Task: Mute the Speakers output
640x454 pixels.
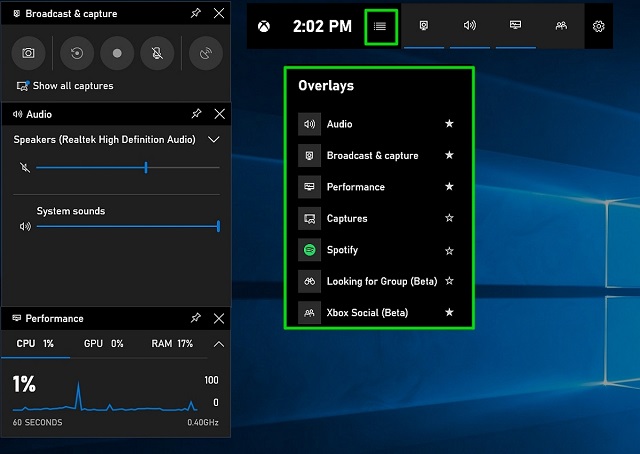Action: click(25, 167)
